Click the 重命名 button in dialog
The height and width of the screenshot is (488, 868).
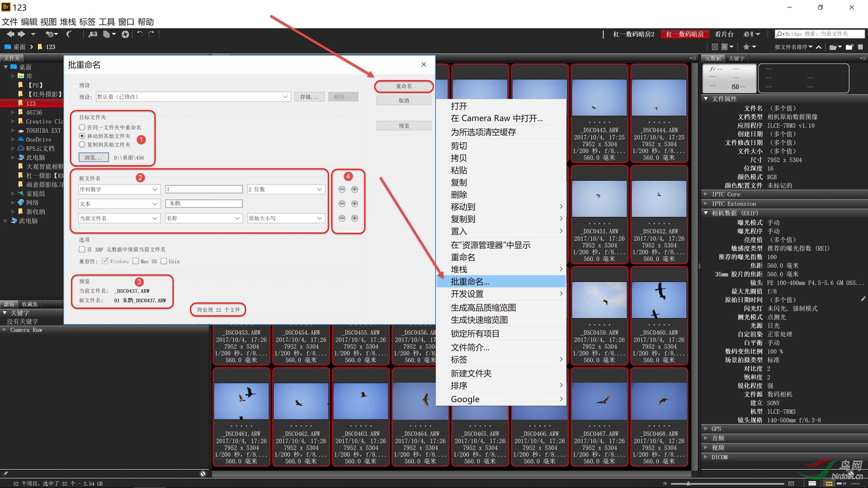coord(403,86)
